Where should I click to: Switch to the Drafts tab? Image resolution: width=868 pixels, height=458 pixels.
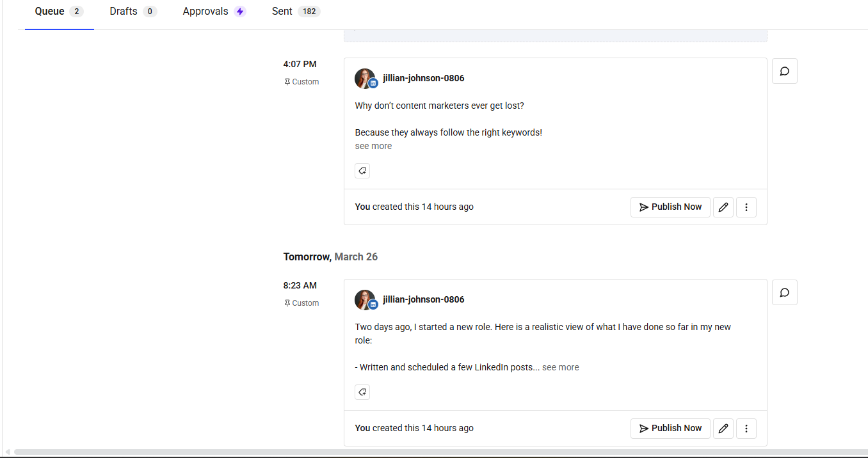[124, 11]
